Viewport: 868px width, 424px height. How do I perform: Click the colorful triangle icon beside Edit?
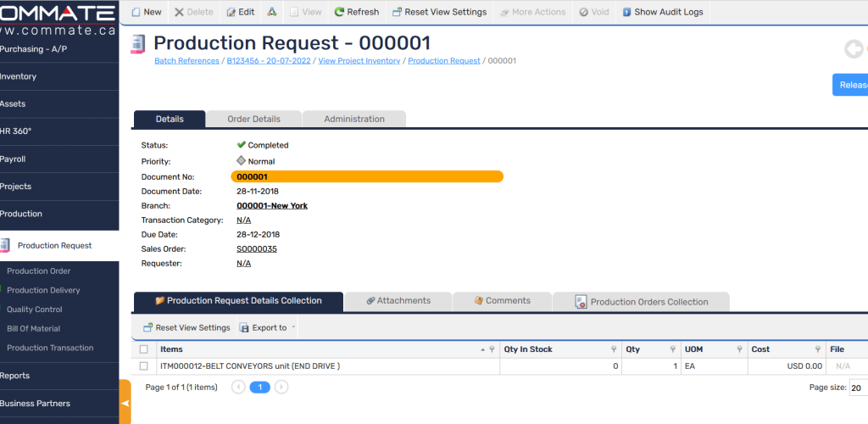(x=272, y=12)
